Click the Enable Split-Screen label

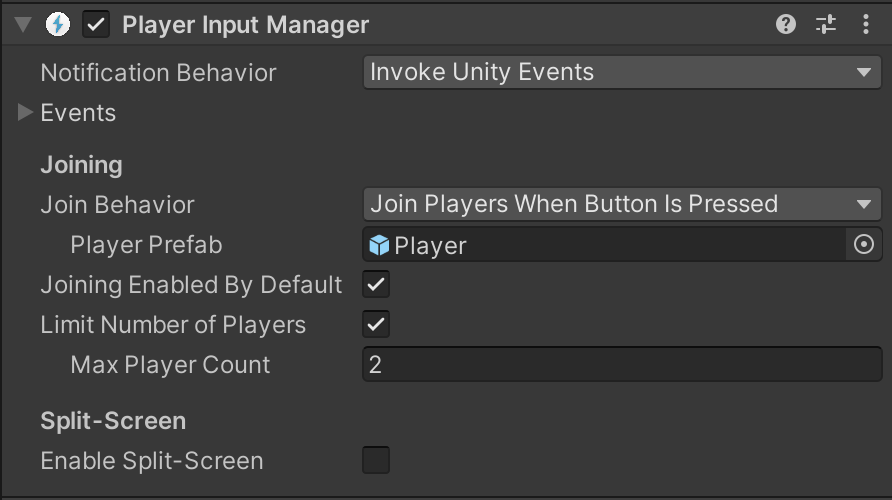pos(152,461)
